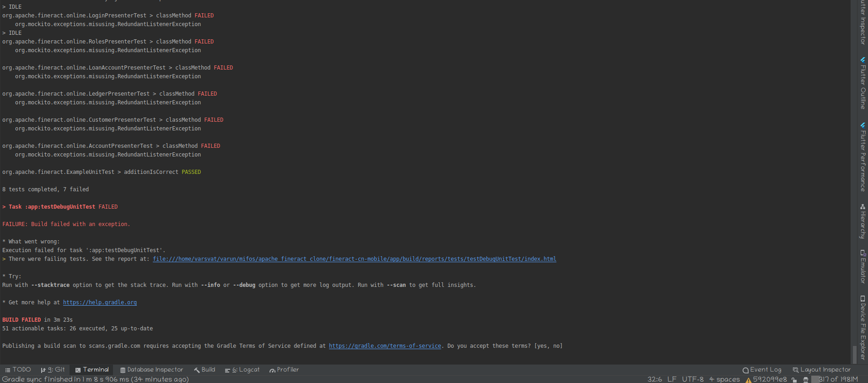
Task: Open the code inspection profile icon
Action: (x=806, y=380)
